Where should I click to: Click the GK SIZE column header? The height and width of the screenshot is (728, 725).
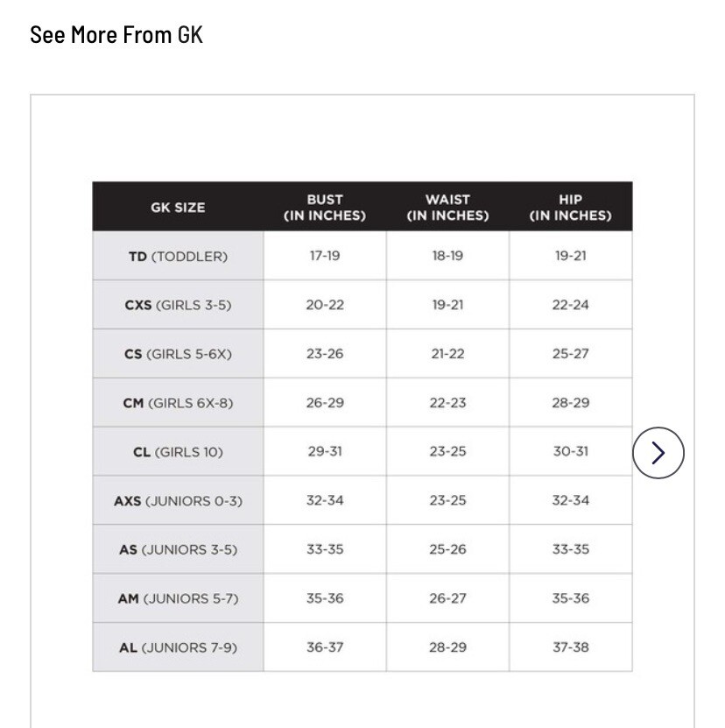point(178,208)
